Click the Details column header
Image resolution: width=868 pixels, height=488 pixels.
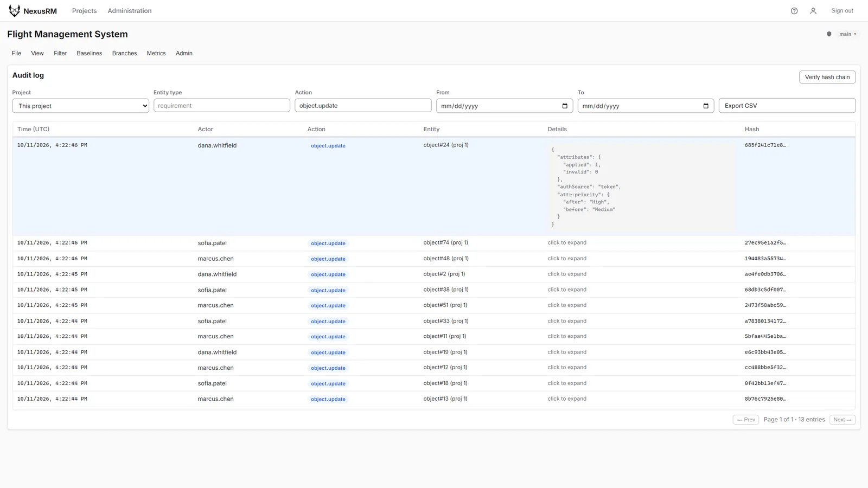point(557,129)
